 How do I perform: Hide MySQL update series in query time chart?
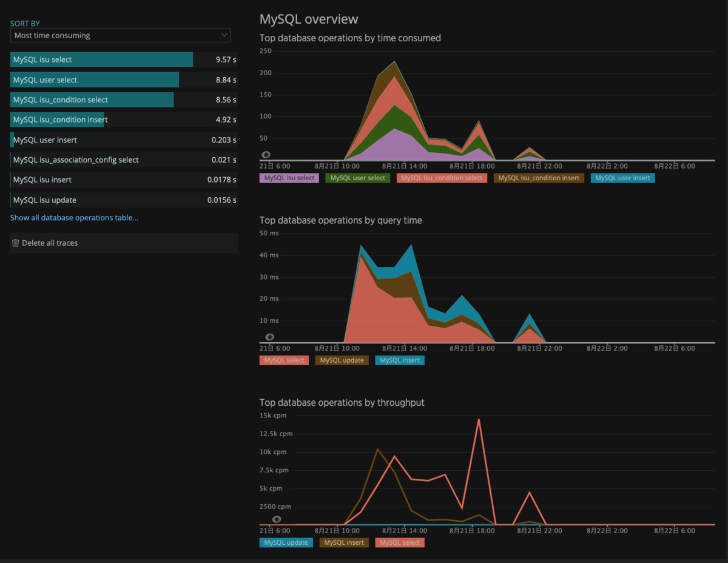(x=342, y=360)
